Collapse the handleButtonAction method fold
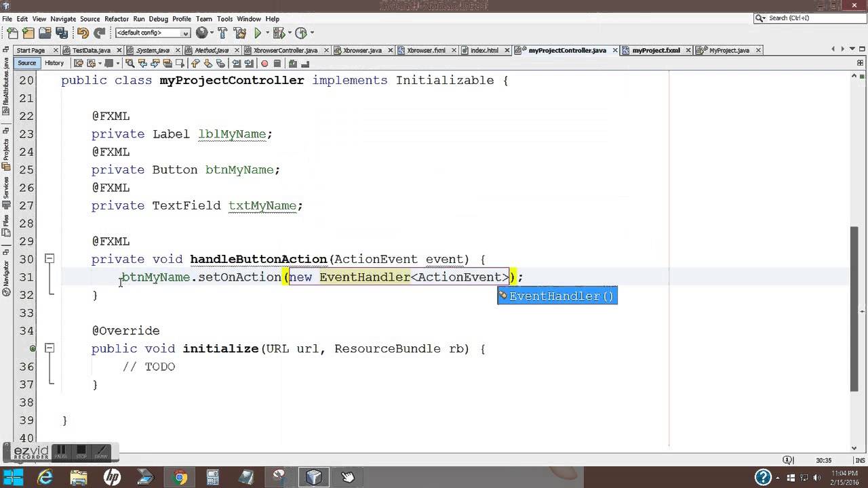Viewport: 868px width, 488px height. pyautogui.click(x=50, y=258)
